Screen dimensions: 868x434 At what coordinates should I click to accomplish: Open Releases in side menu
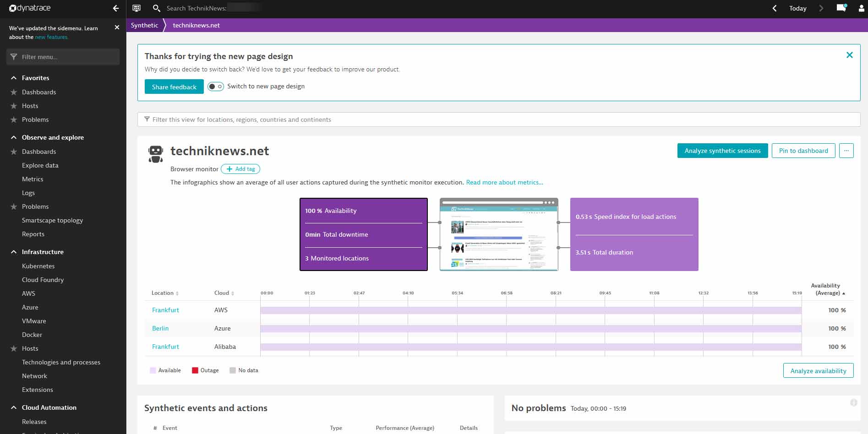click(x=34, y=422)
